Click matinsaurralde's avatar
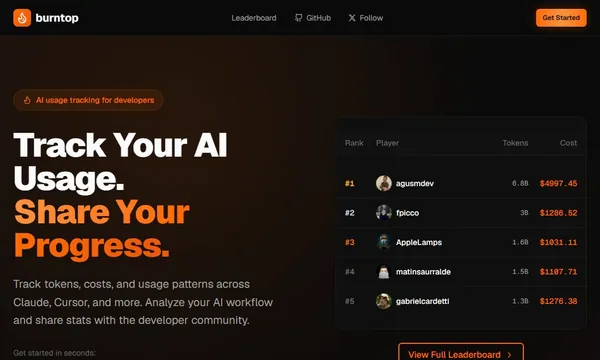600x360 pixels. click(x=384, y=272)
